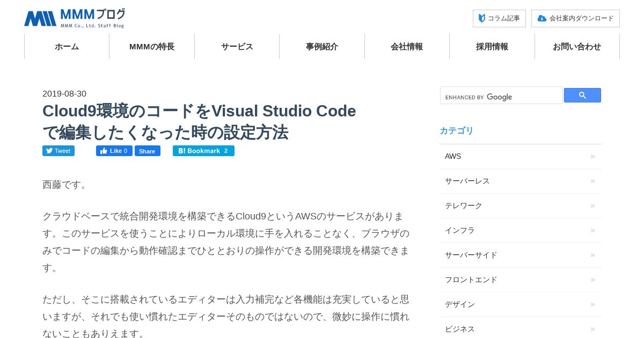The height and width of the screenshot is (338, 644).
Task: Click the chevron on the フロントエンド row
Action: (592, 280)
